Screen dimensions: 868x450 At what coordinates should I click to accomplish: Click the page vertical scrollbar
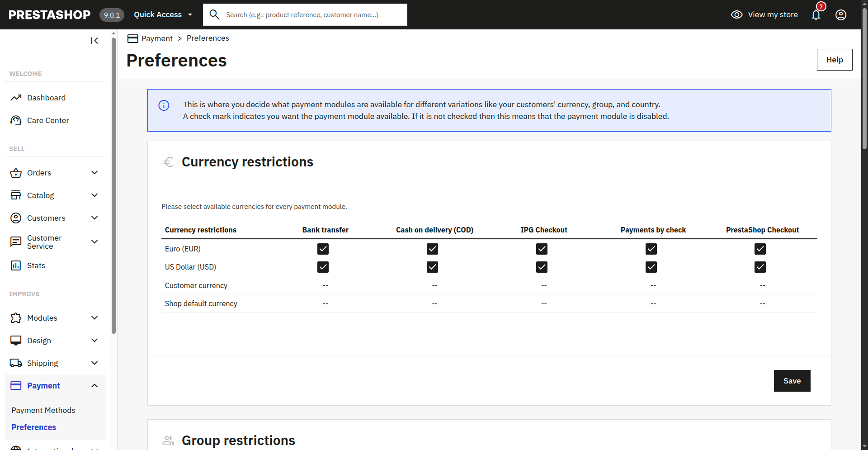864,79
